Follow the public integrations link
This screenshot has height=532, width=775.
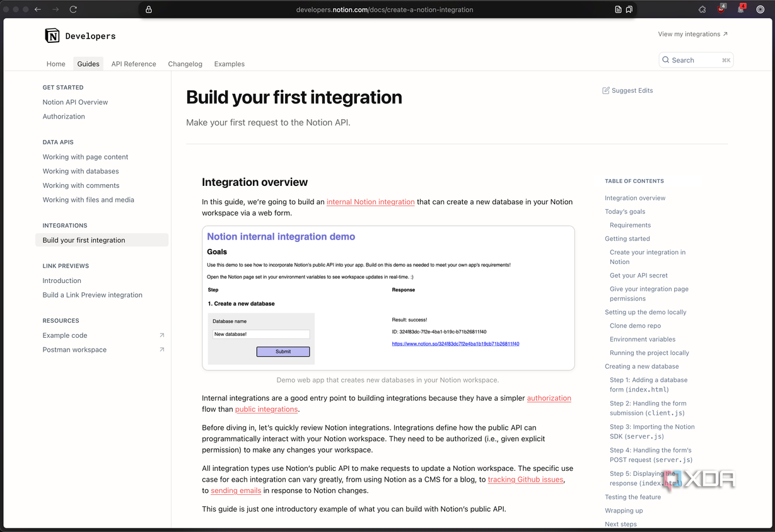pos(266,410)
